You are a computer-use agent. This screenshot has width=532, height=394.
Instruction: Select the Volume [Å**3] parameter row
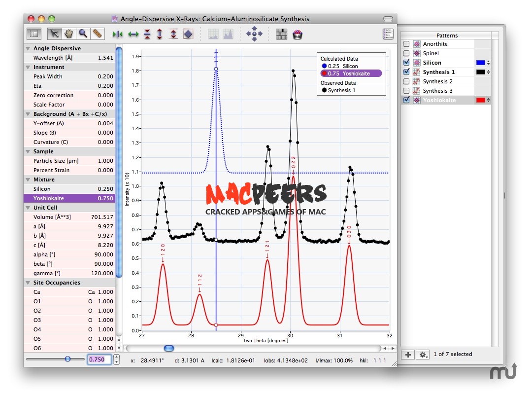pos(69,217)
